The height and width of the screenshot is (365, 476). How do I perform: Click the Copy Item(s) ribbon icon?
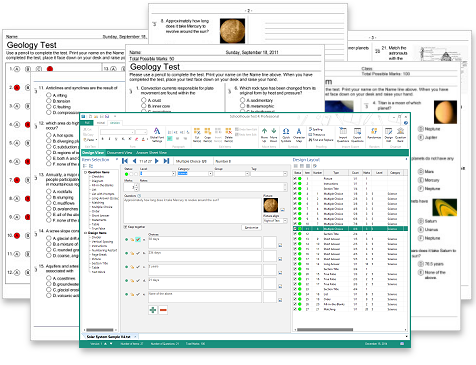coord(208,135)
